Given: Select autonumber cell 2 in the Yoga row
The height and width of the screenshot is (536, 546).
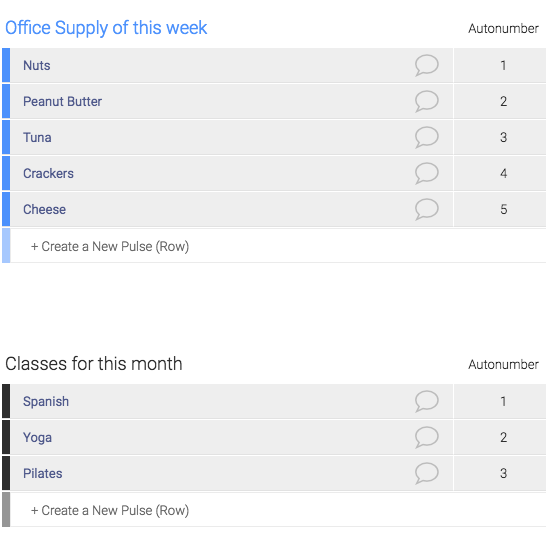Looking at the screenshot, I should pos(500,437).
